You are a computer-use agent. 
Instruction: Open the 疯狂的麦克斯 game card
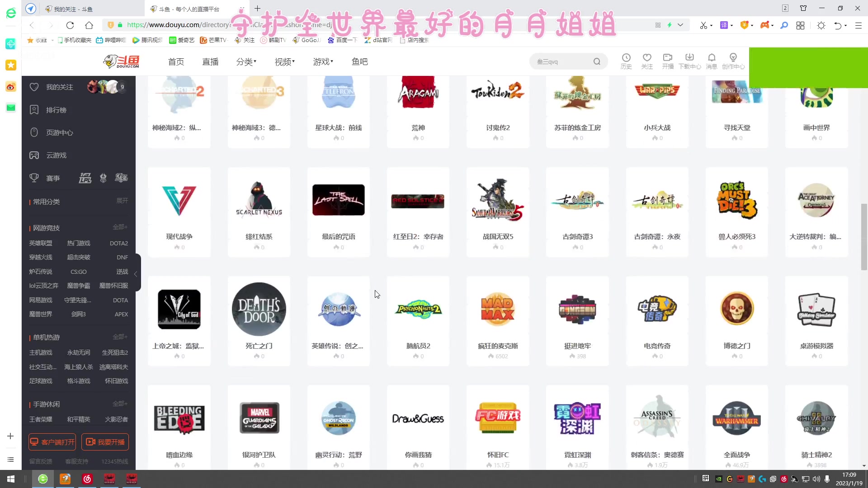pos(498,321)
